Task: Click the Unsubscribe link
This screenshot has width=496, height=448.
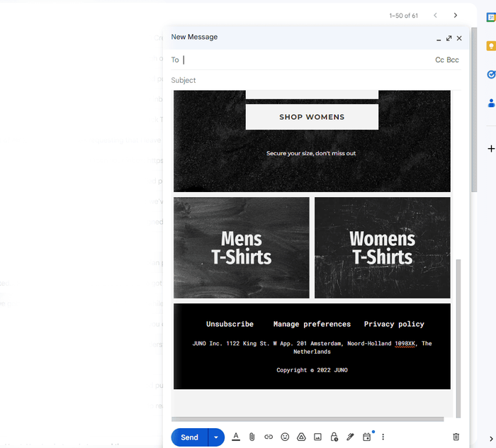Action: coord(230,324)
